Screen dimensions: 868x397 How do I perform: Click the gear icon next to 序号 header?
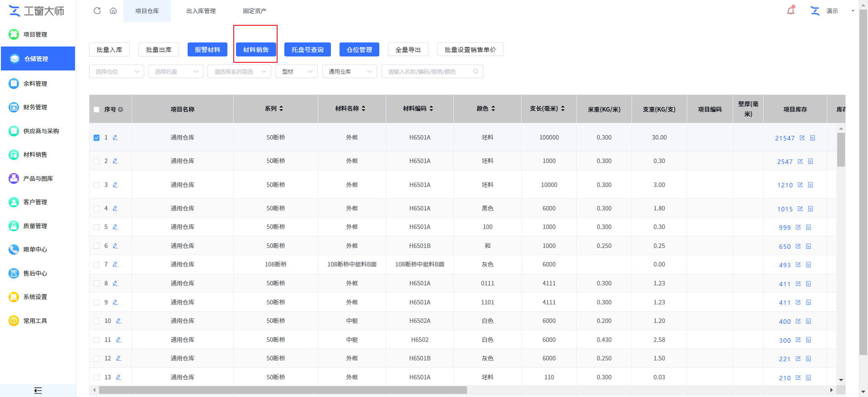click(121, 109)
